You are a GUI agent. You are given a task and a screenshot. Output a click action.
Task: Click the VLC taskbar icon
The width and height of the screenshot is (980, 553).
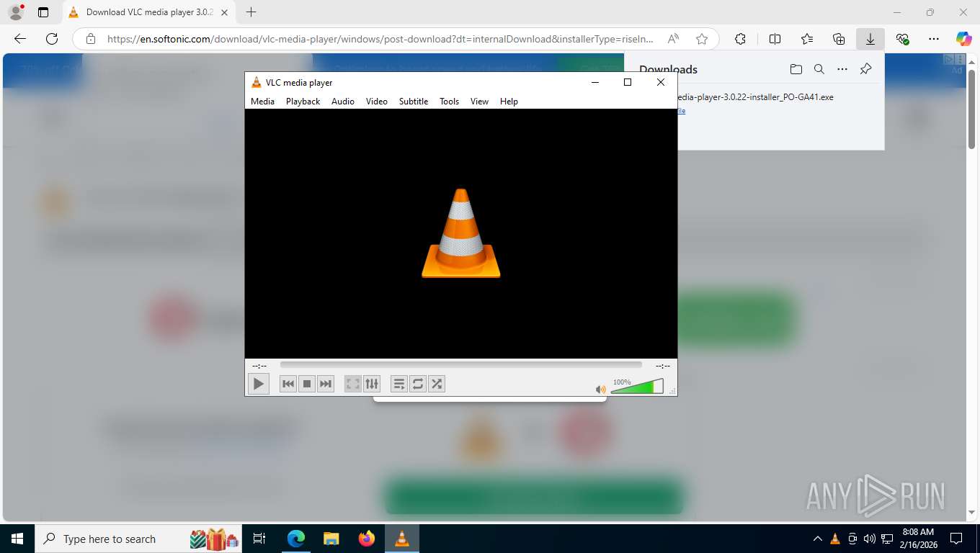[x=402, y=539]
